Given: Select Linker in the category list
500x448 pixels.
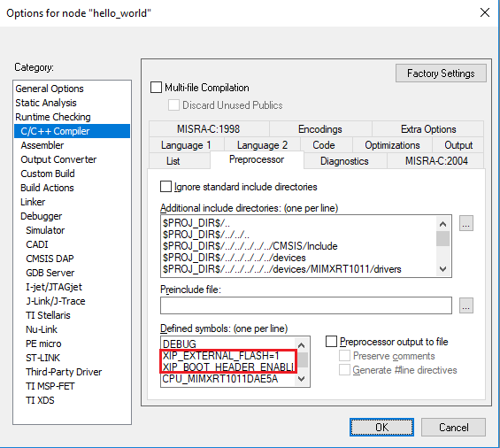Looking at the screenshot, I should 33,202.
